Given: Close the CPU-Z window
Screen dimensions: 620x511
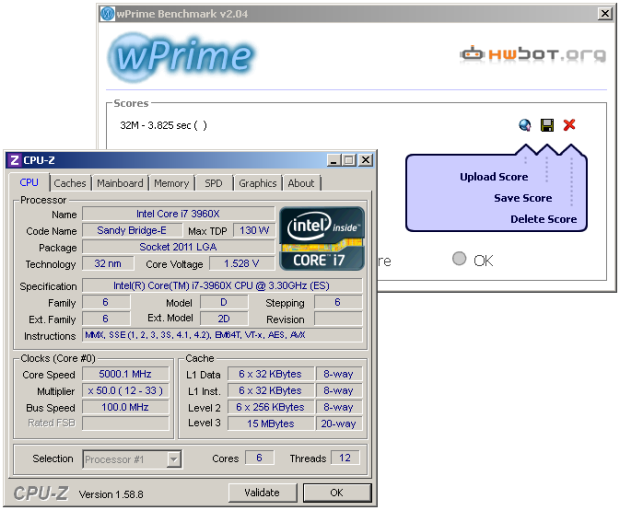Looking at the screenshot, I should tap(366, 160).
